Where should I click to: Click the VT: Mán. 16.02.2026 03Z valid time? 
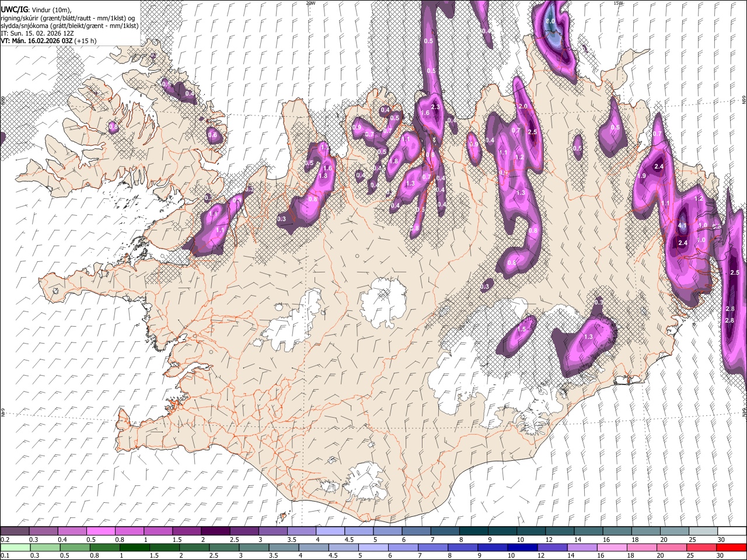click(x=36, y=41)
